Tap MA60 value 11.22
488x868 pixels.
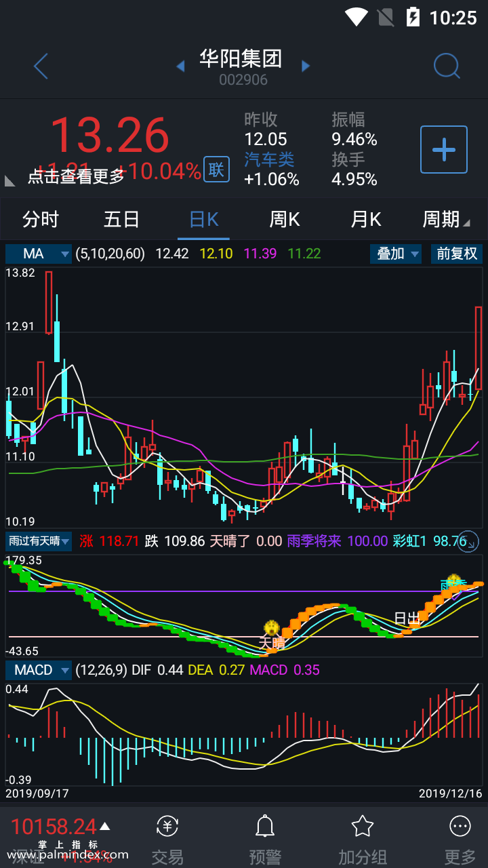[x=304, y=254]
